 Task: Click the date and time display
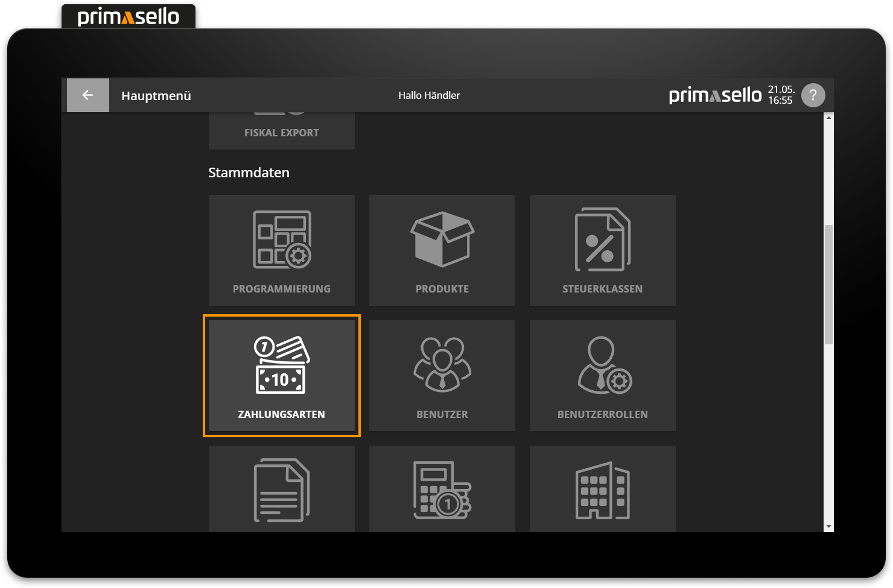point(781,95)
